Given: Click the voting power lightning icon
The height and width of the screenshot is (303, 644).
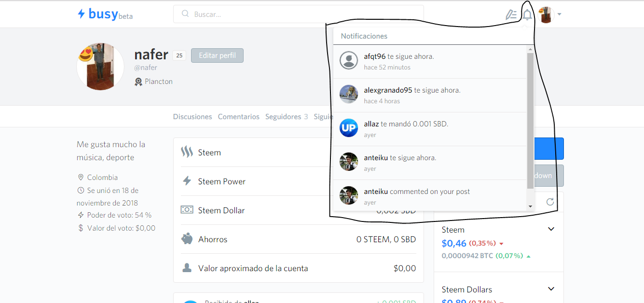Looking at the screenshot, I should 81,215.
